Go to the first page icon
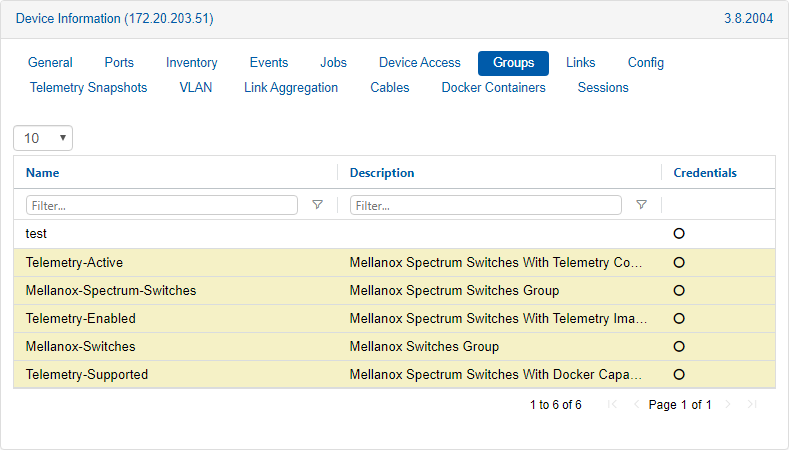The width and height of the screenshot is (789, 450). coord(612,405)
